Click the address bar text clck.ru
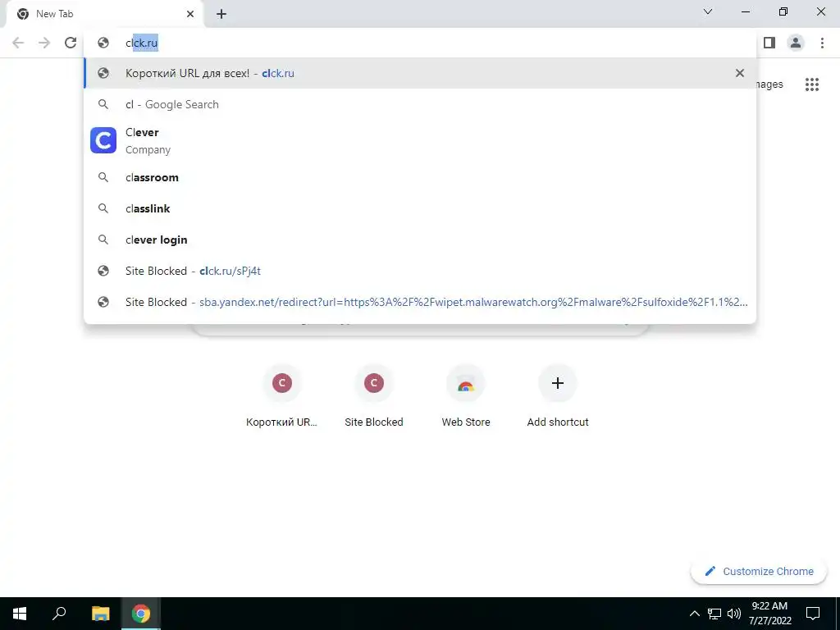Image resolution: width=840 pixels, height=630 pixels. (142, 43)
